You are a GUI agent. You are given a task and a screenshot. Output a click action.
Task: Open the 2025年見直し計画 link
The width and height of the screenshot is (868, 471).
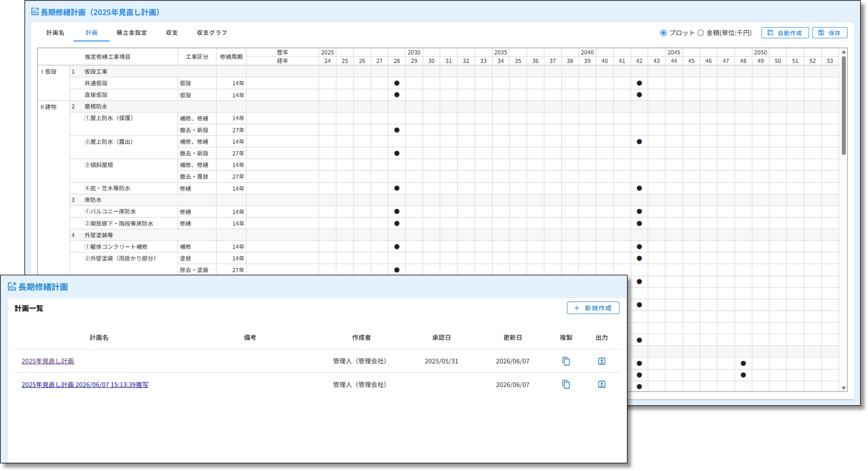pos(48,361)
